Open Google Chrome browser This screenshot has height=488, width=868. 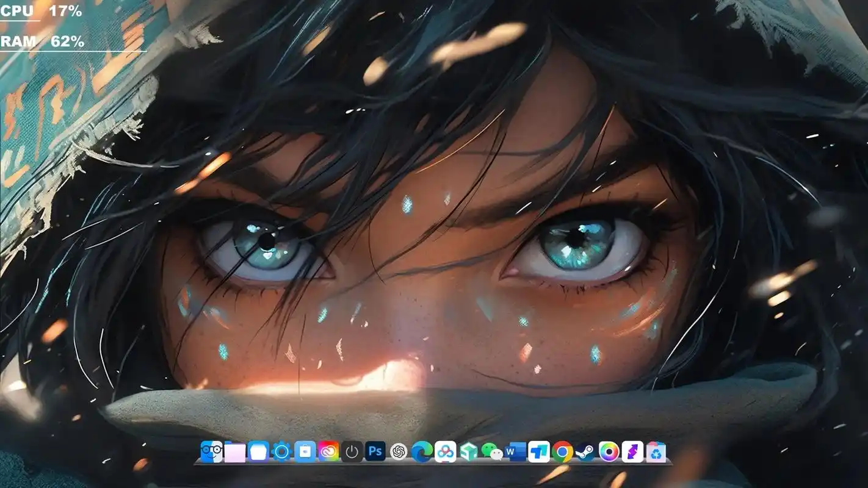click(562, 452)
